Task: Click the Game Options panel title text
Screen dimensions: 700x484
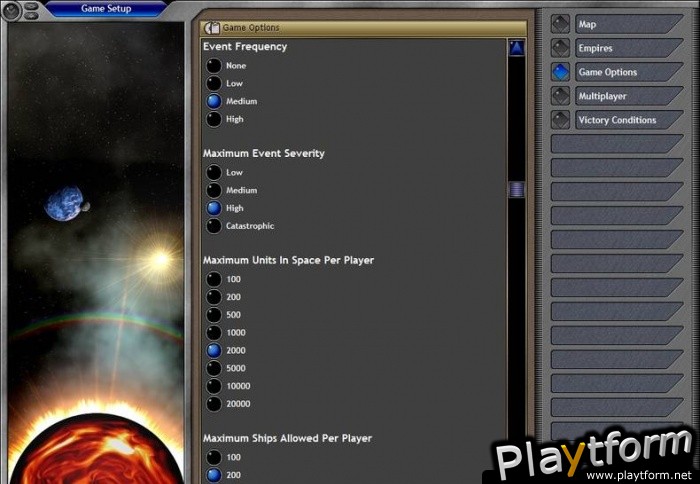Action: pyautogui.click(x=251, y=28)
